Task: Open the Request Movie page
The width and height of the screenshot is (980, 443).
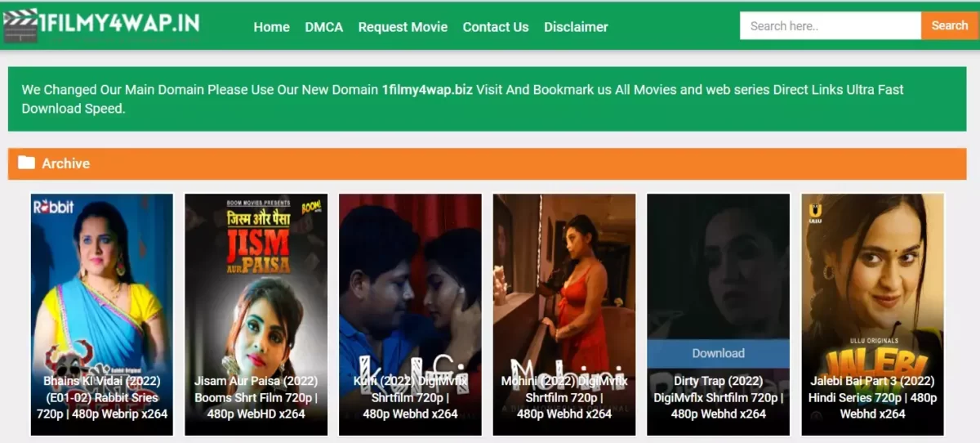Action: [x=403, y=27]
